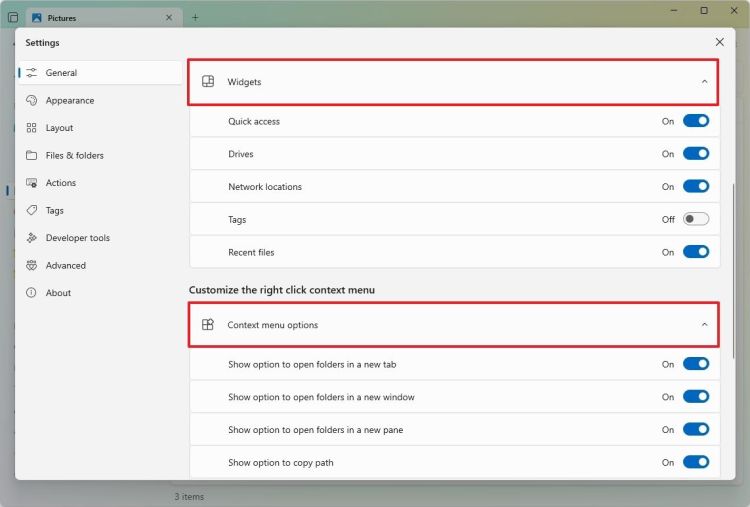Close the Settings dialog
The height and width of the screenshot is (507, 750).
[719, 42]
